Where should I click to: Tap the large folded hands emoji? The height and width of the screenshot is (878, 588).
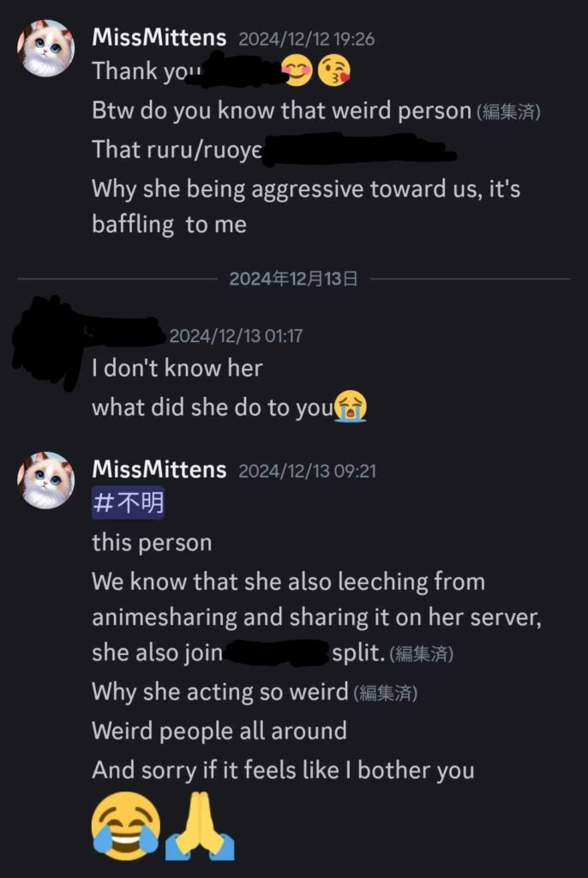pyautogui.click(x=200, y=827)
